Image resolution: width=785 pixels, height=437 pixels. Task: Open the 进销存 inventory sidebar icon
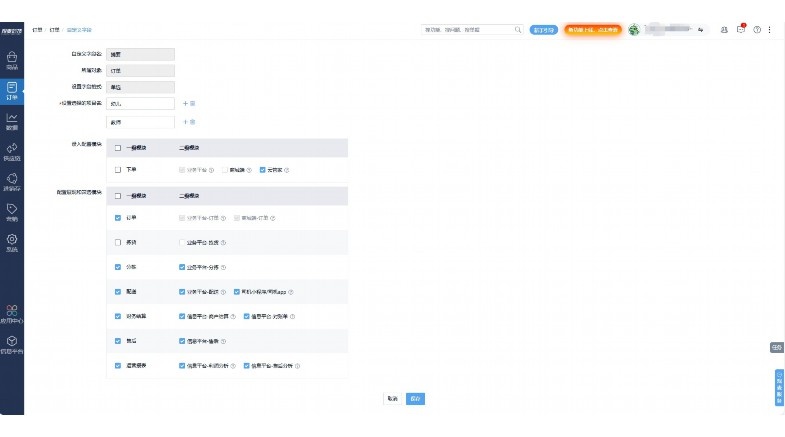(12, 182)
